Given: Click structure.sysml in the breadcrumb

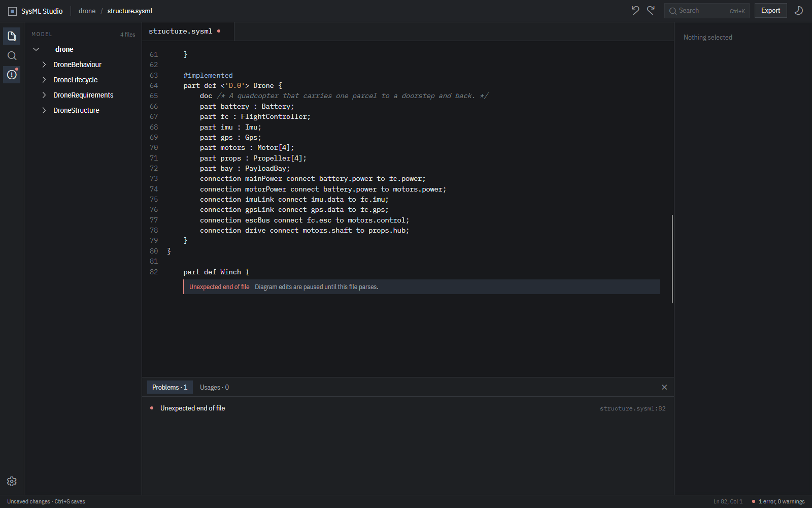Looking at the screenshot, I should pyautogui.click(x=130, y=11).
